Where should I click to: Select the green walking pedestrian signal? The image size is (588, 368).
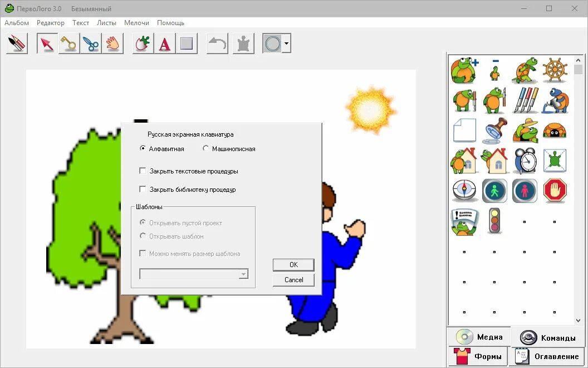[494, 191]
